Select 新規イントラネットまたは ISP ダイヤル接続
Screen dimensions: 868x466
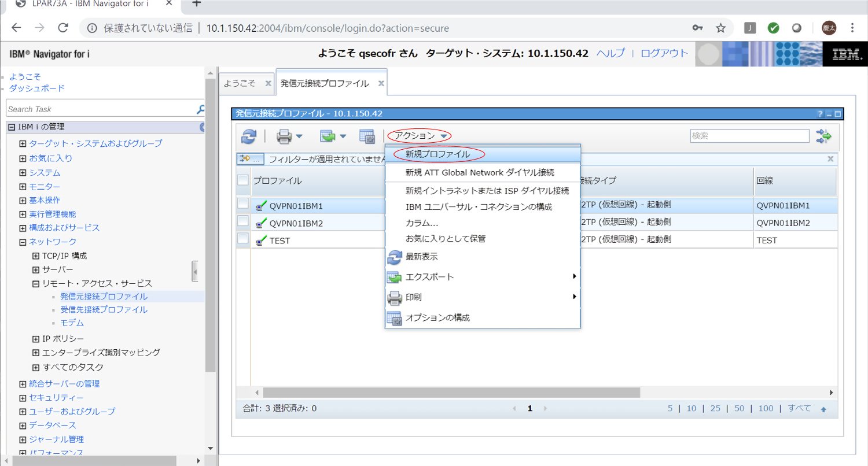coord(483,191)
